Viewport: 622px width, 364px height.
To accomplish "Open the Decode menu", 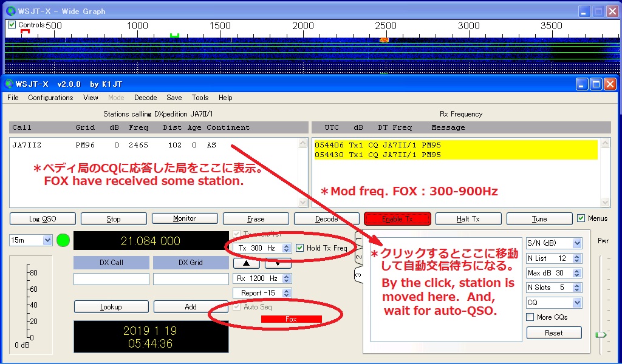I will click(x=146, y=98).
